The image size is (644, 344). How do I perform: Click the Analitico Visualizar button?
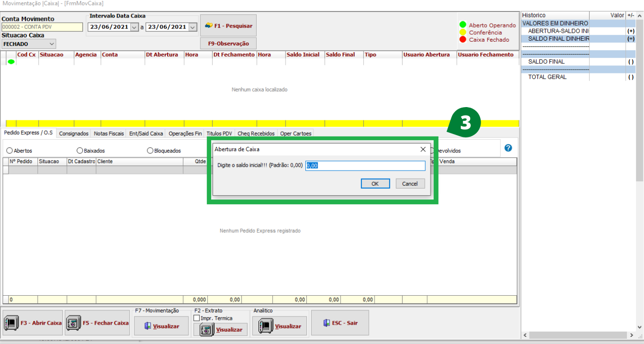tap(279, 326)
